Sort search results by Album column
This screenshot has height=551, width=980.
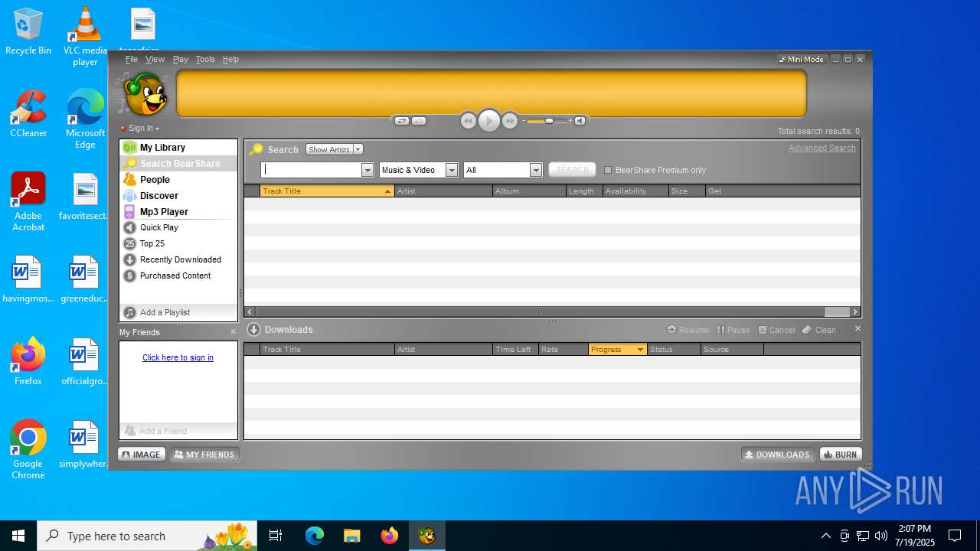point(529,191)
